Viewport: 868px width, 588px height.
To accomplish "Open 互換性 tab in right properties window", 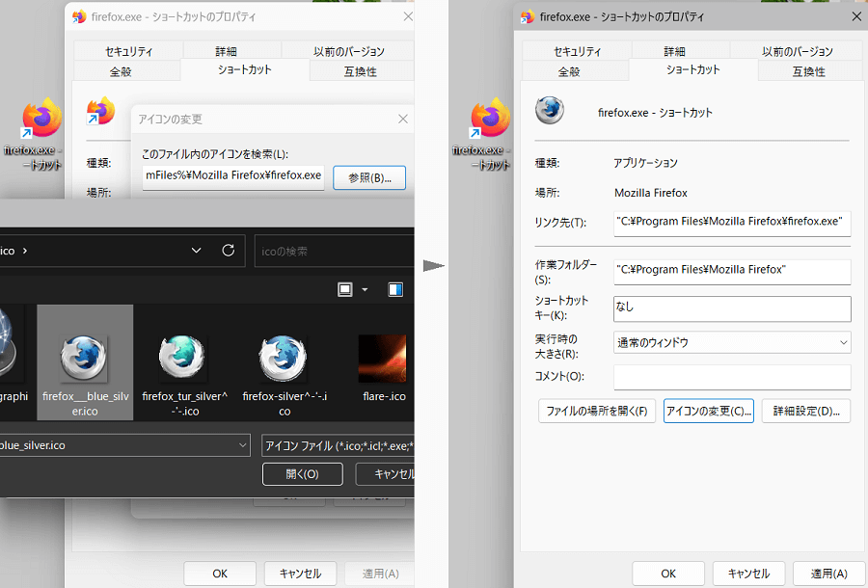I will click(809, 71).
